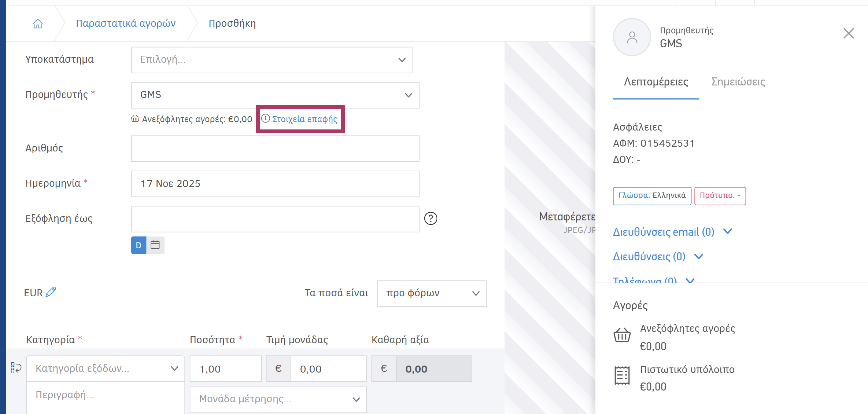The height and width of the screenshot is (414, 868).
Task: Click the Στοιχεία επαφής link
Action: point(304,119)
